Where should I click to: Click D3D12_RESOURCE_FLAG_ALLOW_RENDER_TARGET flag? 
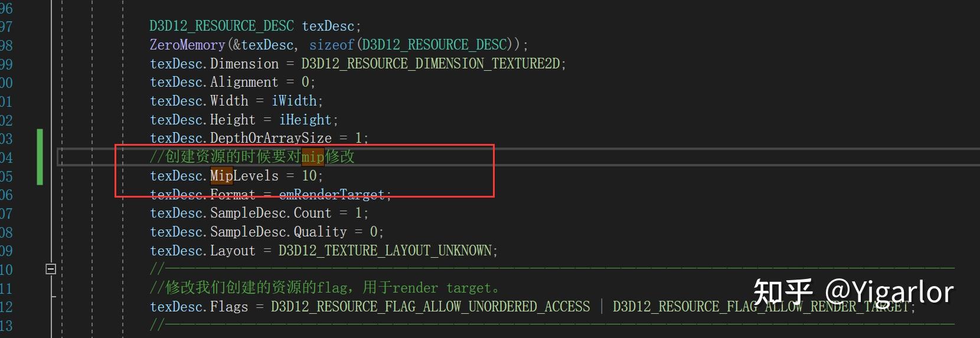point(762,307)
